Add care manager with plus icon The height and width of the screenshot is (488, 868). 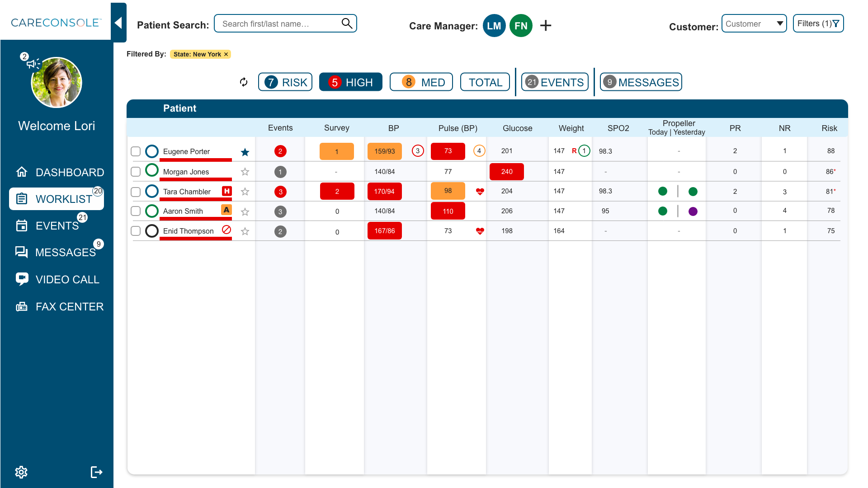546,26
